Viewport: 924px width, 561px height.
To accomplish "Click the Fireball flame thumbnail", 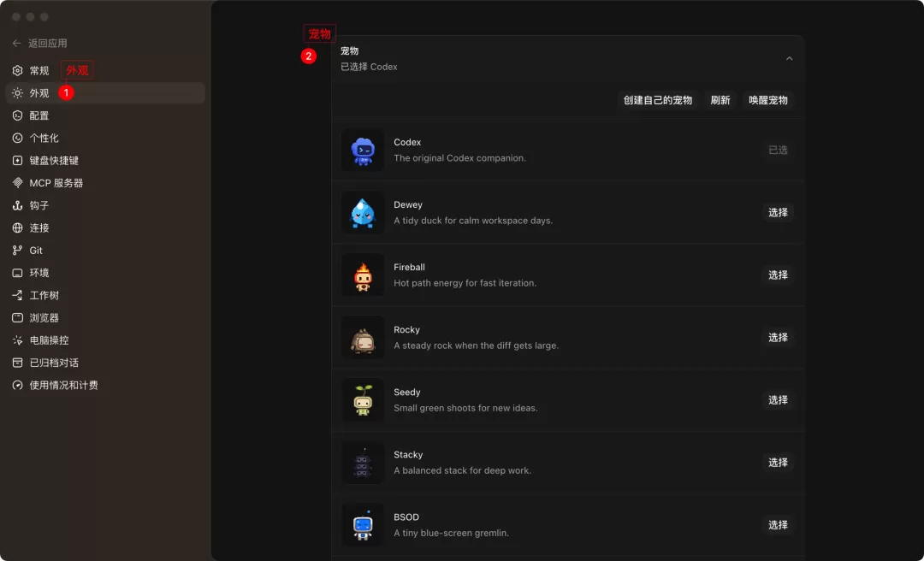I will pyautogui.click(x=363, y=275).
